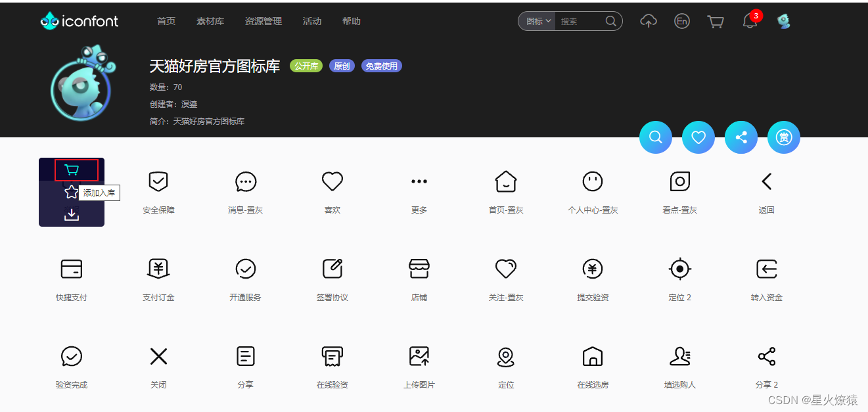
Task: Select the 首页-置灰 house icon
Action: pos(506,181)
